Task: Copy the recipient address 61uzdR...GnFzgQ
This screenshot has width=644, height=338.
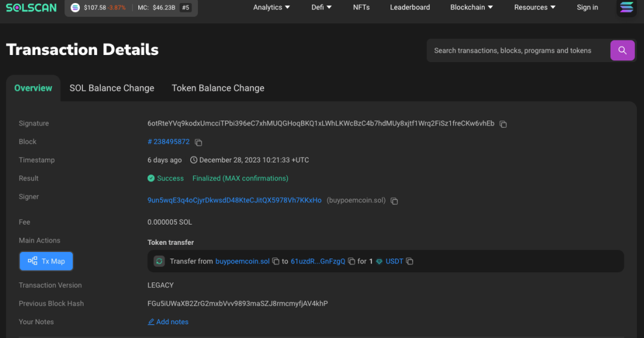Action: pyautogui.click(x=352, y=262)
